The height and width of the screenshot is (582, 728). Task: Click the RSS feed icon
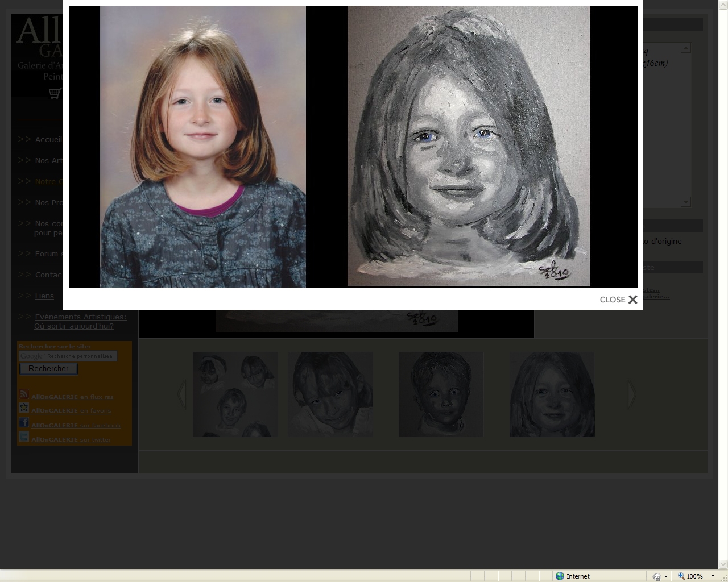pos(24,394)
